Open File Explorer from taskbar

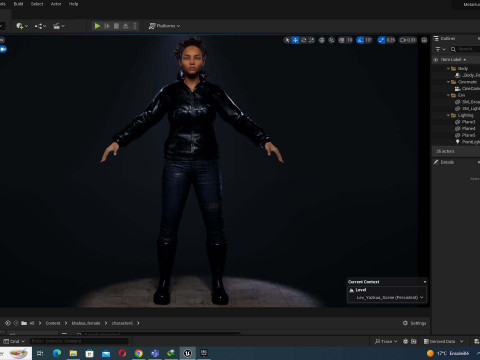coord(73,353)
